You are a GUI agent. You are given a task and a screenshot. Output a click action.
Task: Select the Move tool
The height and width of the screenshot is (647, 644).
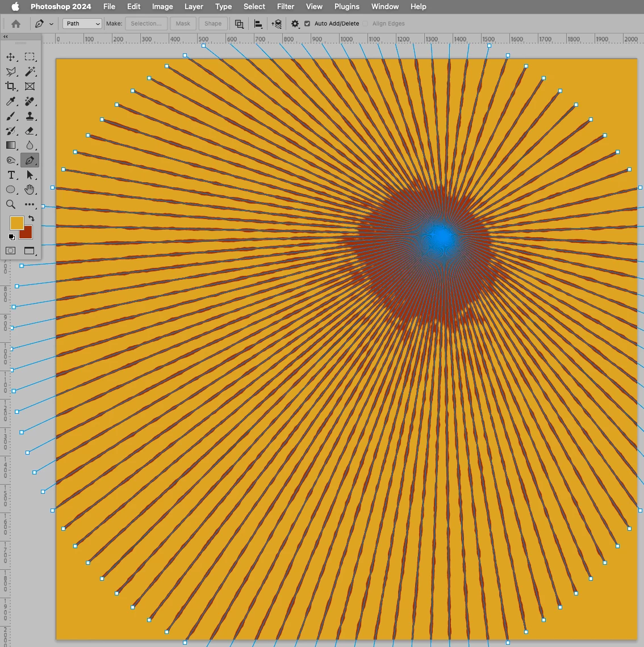(x=11, y=57)
